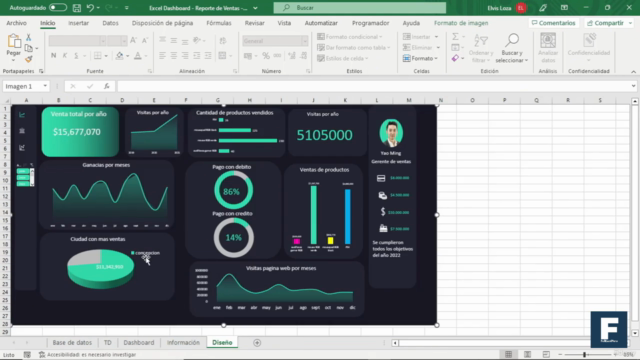Click the Insertar cells button
This screenshot has width=640, height=360.
[x=420, y=37]
